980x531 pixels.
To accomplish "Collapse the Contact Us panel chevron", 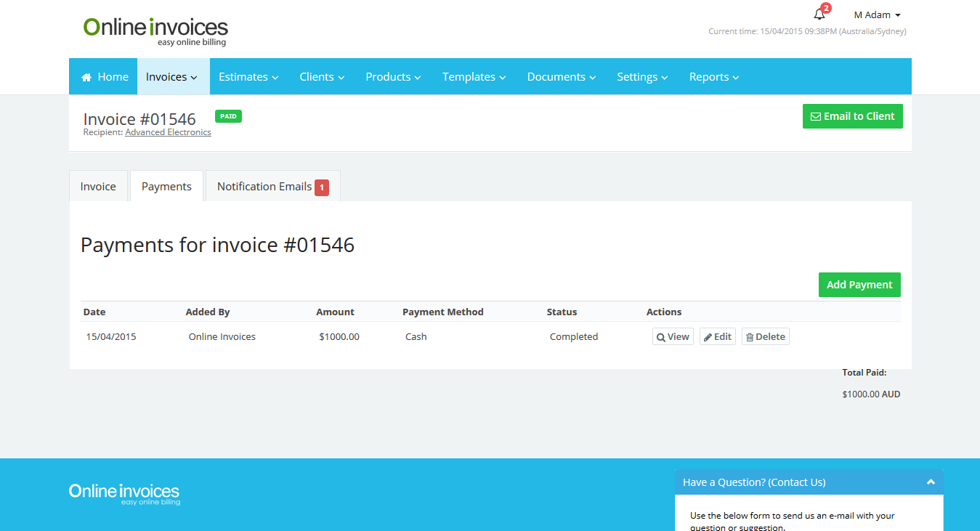I will [931, 482].
